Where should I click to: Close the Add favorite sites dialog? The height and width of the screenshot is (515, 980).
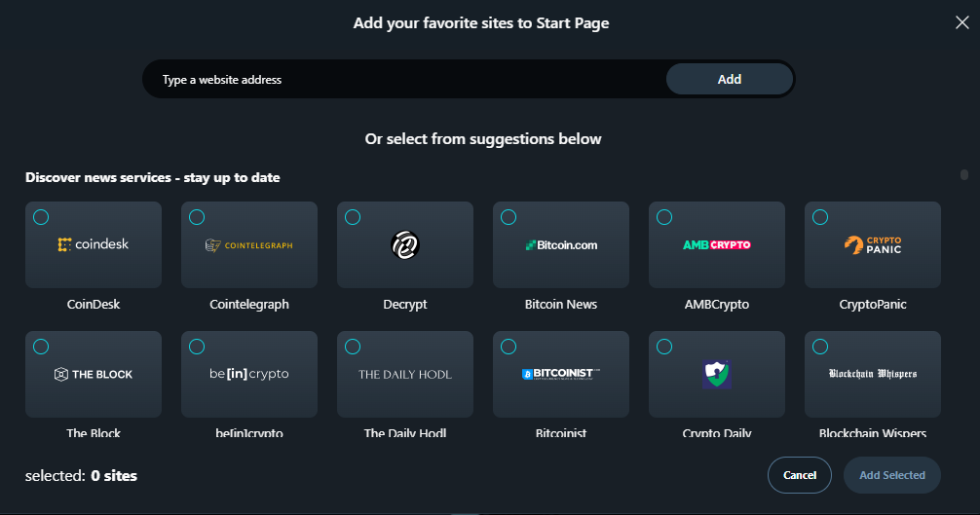pos(961,23)
